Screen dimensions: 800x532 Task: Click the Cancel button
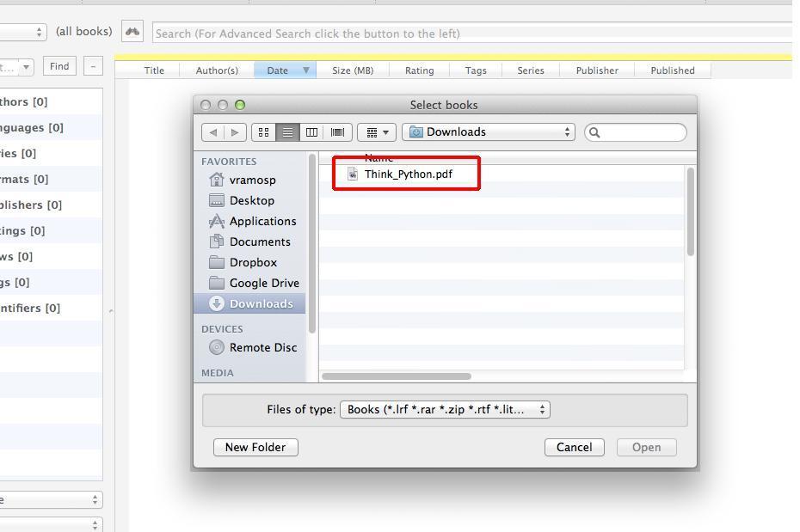[x=574, y=447]
